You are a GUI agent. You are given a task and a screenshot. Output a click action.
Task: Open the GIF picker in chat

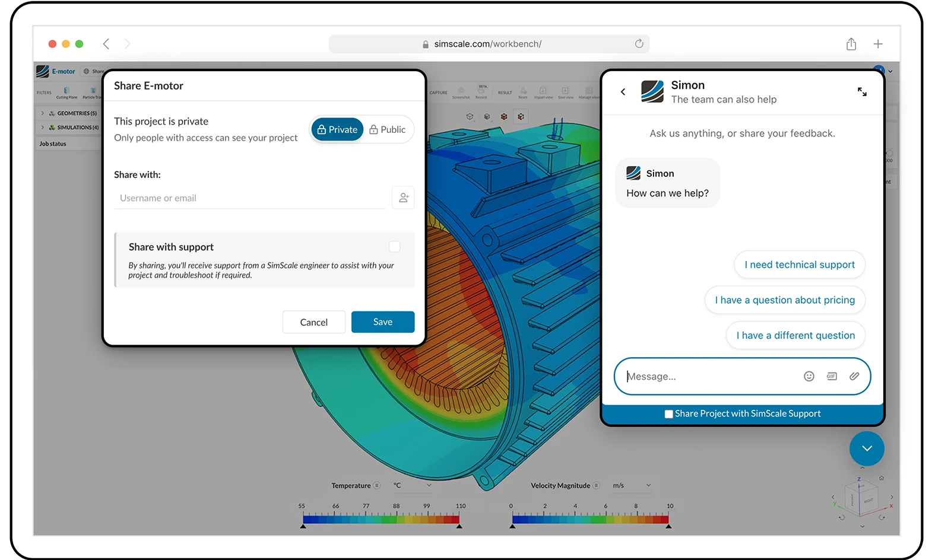tap(832, 376)
